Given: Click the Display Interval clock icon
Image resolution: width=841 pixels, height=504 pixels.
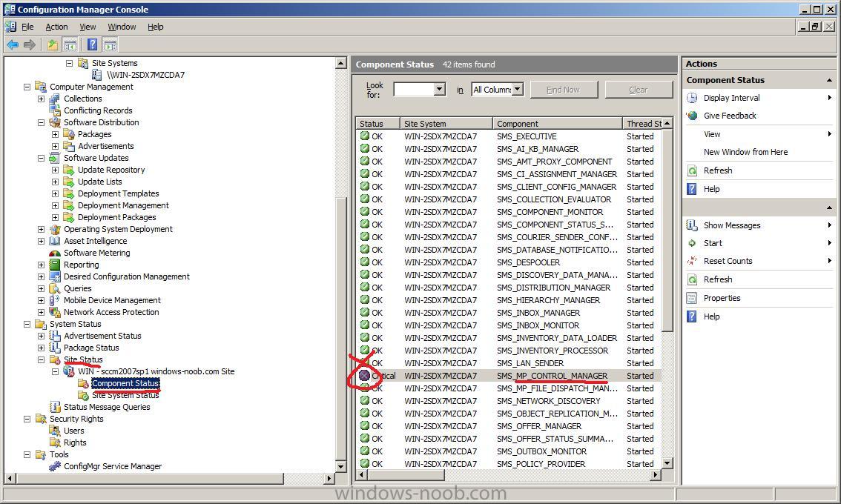Looking at the screenshot, I should (692, 98).
